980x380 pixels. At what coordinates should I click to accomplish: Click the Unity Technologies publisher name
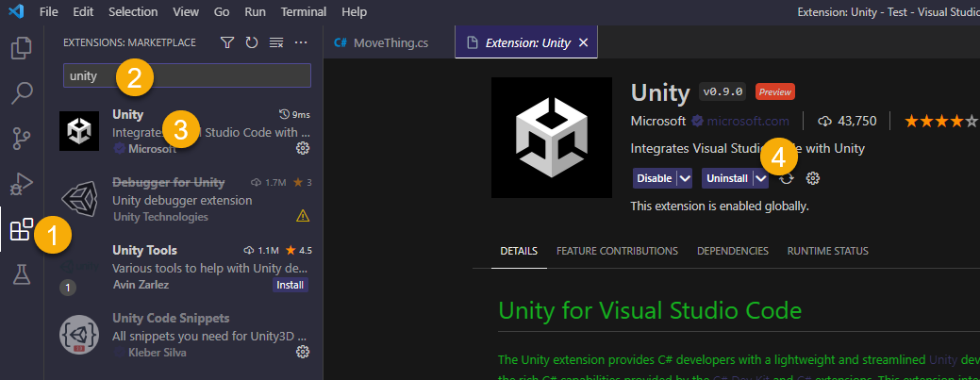160,217
